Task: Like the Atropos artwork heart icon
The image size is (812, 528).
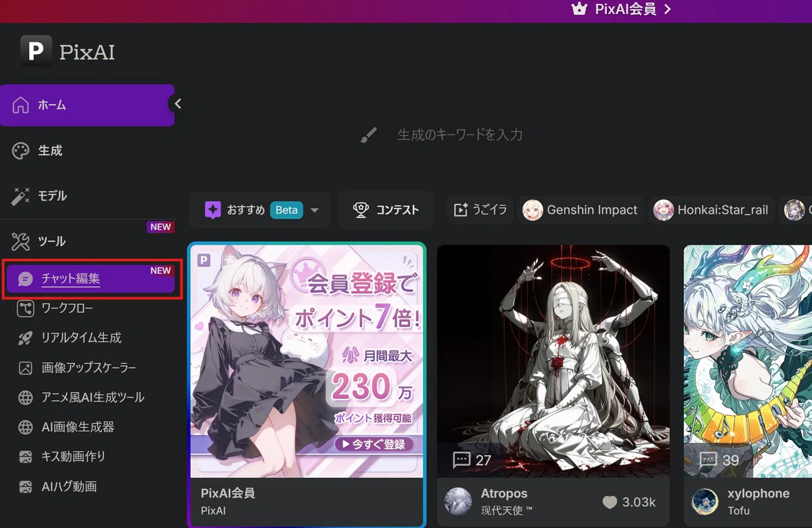Action: [x=610, y=502]
